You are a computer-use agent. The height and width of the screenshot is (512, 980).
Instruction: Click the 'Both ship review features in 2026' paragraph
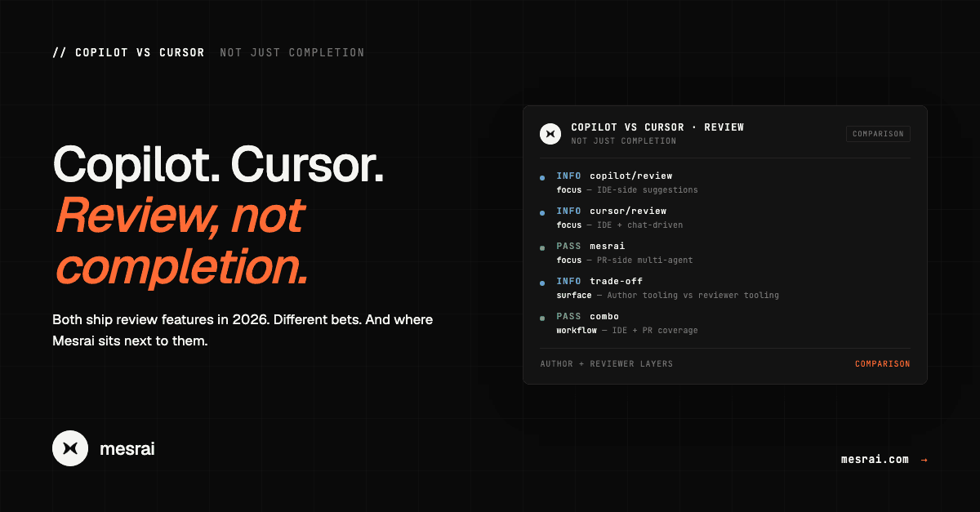[243, 330]
